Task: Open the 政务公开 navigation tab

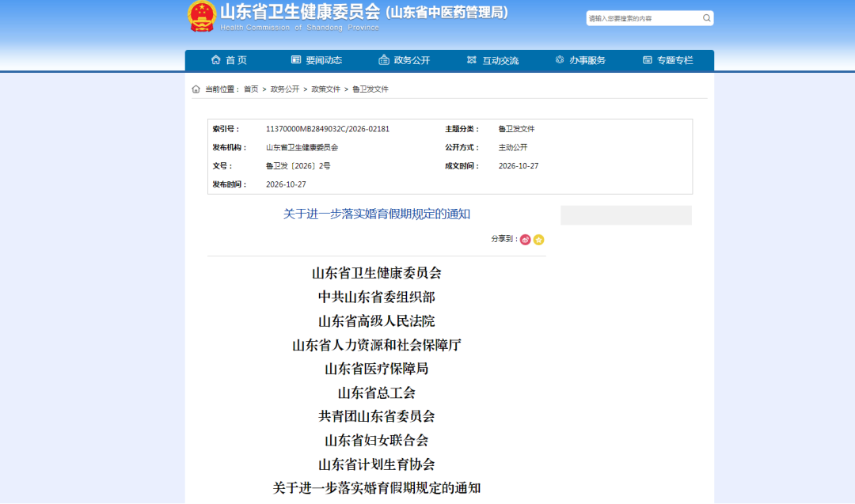Action: [x=405, y=60]
